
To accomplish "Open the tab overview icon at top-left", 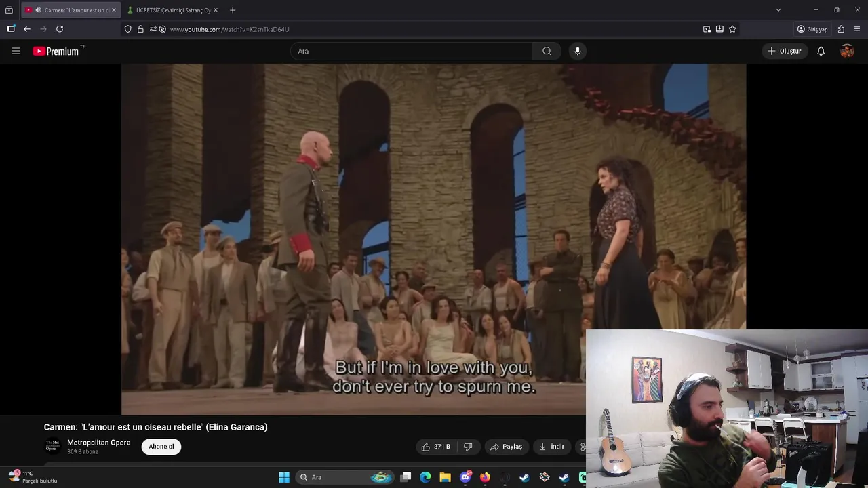I will (x=9, y=10).
